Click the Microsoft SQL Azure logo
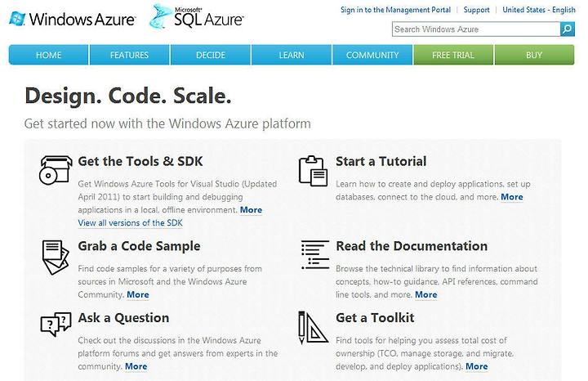The width and height of the screenshot is (588, 381). (197, 17)
